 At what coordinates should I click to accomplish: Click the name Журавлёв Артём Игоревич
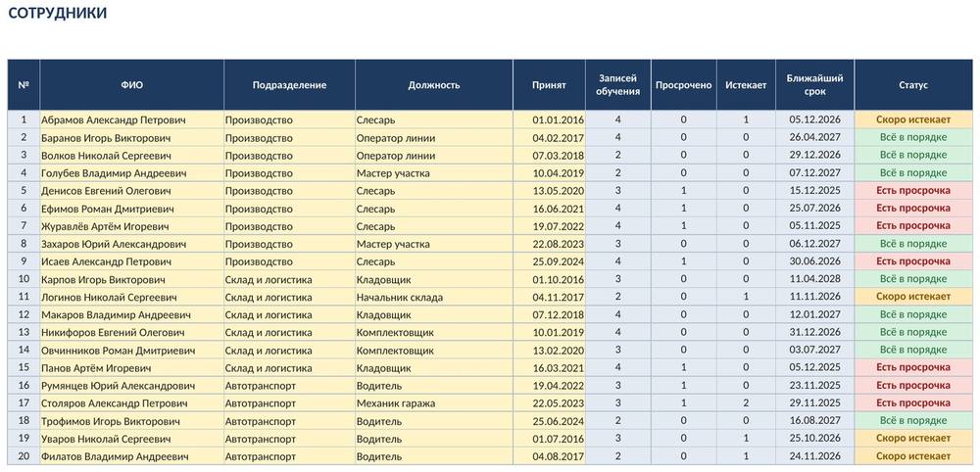pos(105,226)
